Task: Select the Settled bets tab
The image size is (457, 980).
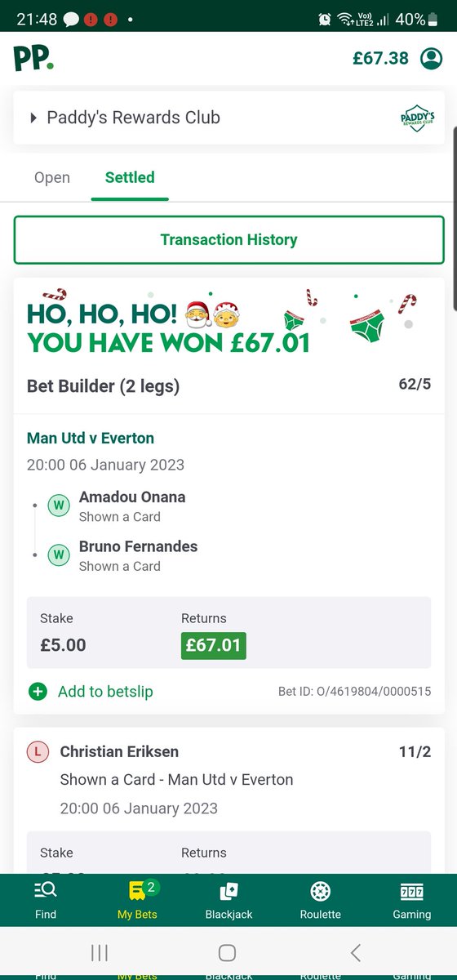Action: coord(130,177)
